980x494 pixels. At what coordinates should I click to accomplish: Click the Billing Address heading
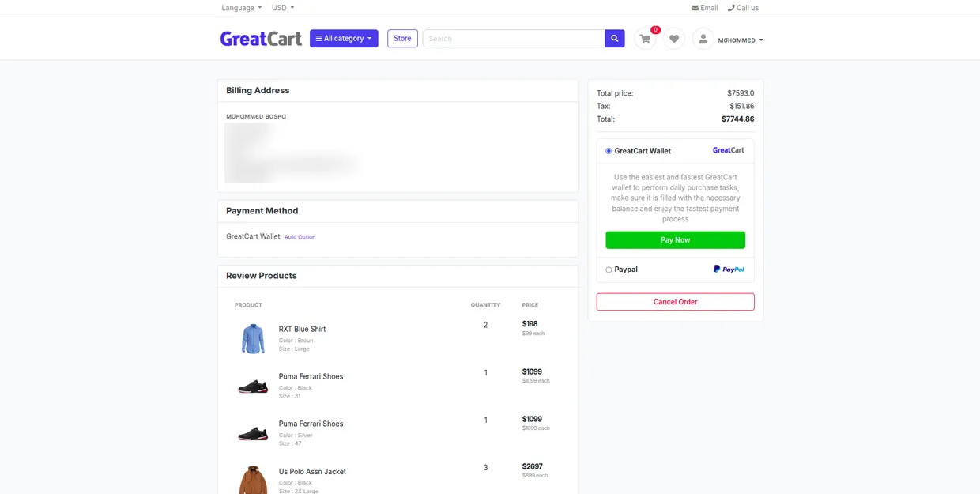point(258,90)
